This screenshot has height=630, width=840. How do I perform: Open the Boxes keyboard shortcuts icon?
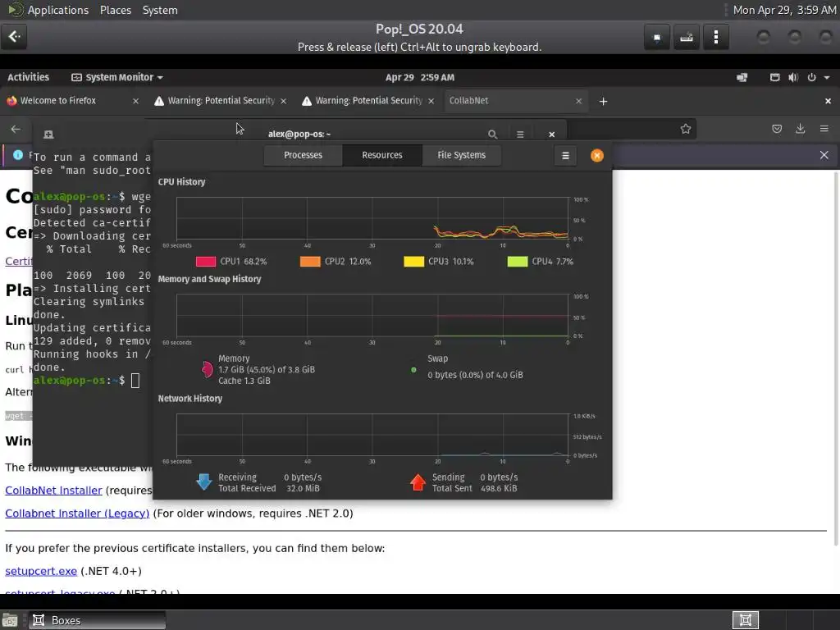tap(687, 37)
